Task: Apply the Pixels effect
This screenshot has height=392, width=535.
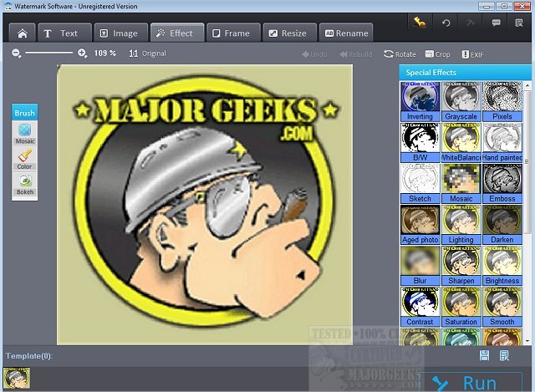Action: (x=502, y=101)
